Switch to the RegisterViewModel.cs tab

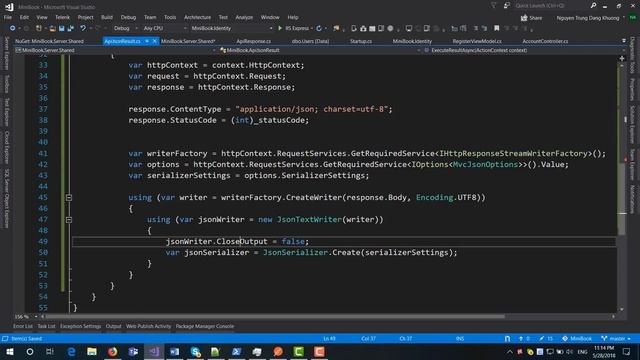[477, 41]
